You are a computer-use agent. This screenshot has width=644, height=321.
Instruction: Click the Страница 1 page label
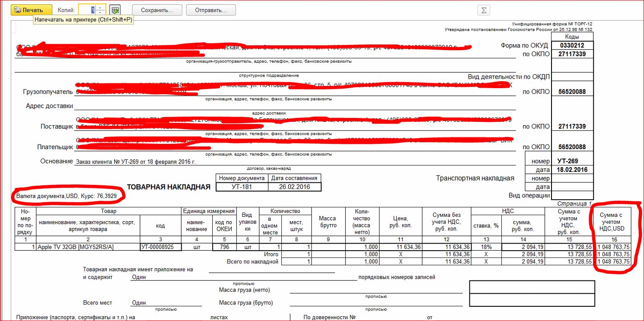pos(574,203)
